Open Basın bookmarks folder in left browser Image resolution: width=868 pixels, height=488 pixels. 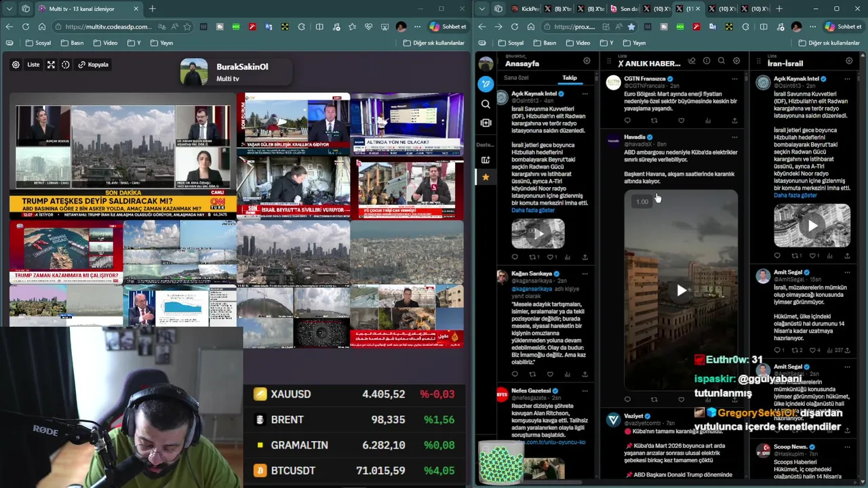click(73, 43)
